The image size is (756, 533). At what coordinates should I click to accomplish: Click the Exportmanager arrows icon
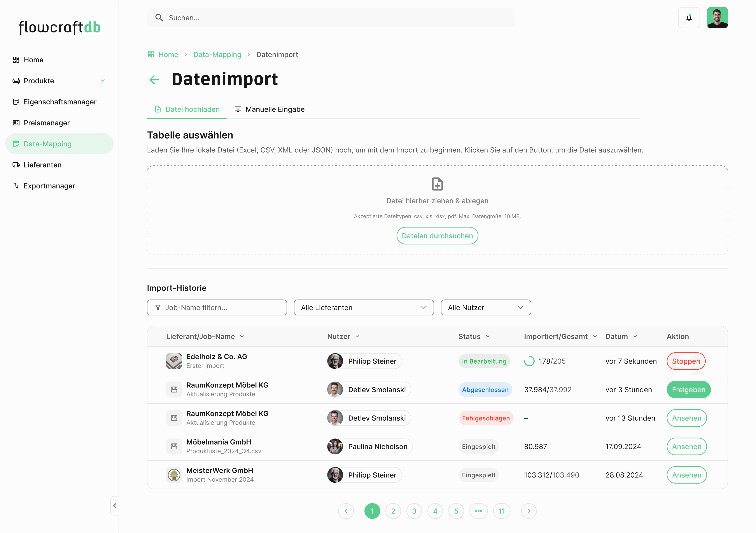pos(16,186)
